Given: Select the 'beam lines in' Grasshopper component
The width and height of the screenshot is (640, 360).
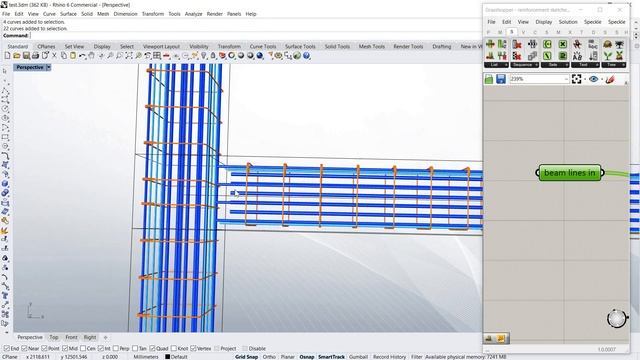Looking at the screenshot, I should [570, 173].
